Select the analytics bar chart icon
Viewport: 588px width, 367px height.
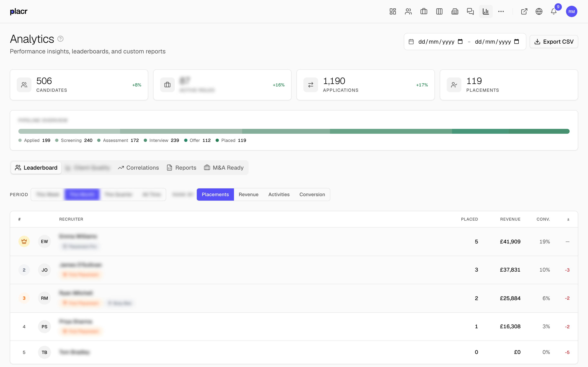[x=486, y=11]
